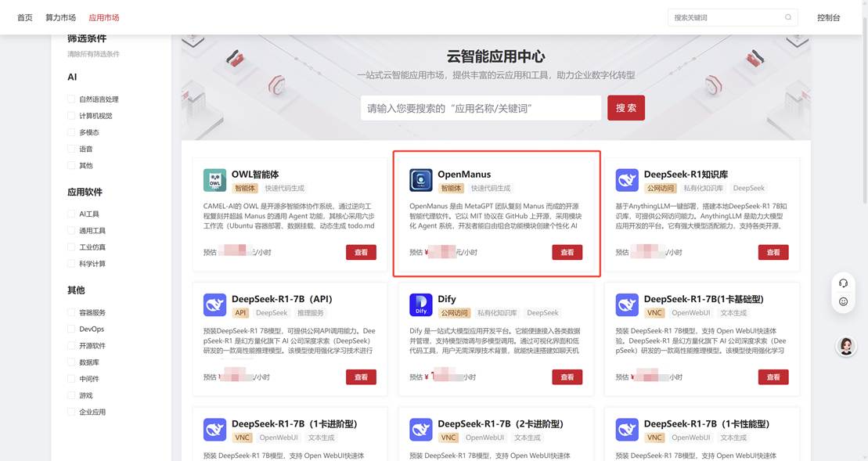Click the 私有化知识库 tag on Dify card
868x461 pixels.
(497, 313)
